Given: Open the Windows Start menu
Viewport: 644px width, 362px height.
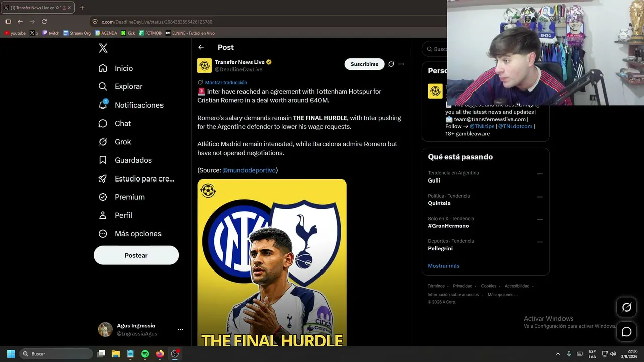Looking at the screenshot, I should coord(11,354).
